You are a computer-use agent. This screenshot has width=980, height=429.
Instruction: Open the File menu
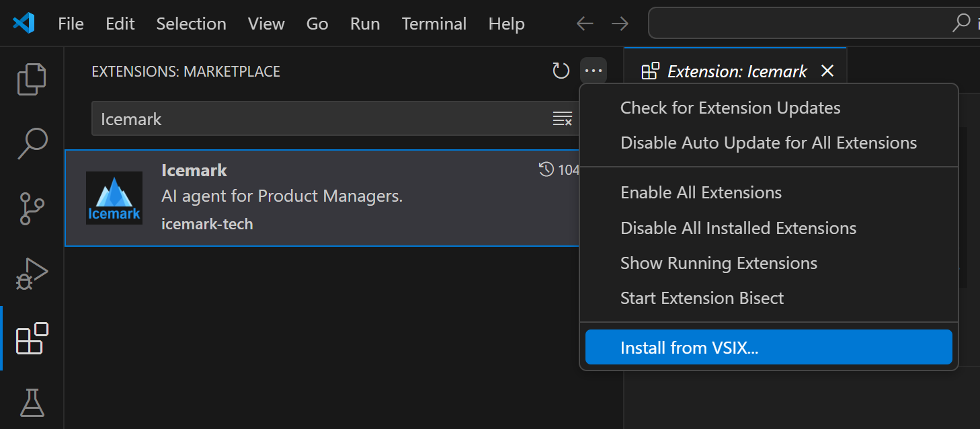click(x=71, y=24)
